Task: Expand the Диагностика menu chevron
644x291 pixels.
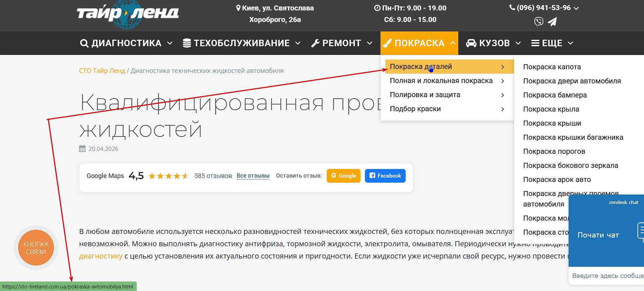Action: (170, 43)
